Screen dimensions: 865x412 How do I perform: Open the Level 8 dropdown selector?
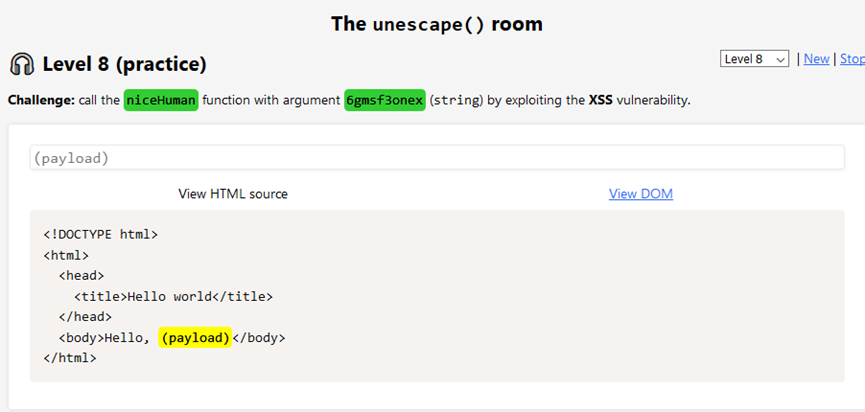pos(754,59)
